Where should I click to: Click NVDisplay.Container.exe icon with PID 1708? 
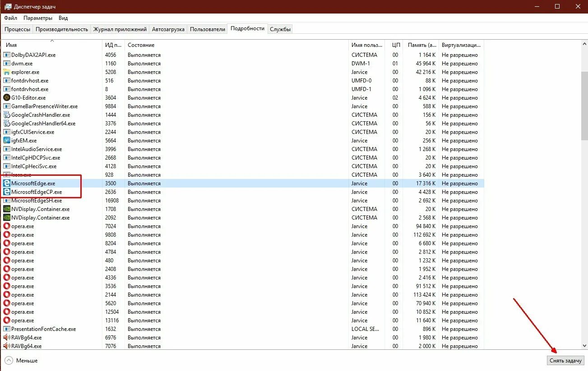click(7, 209)
